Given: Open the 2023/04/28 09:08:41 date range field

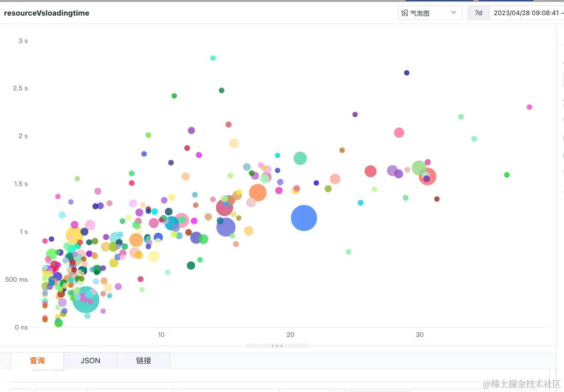Looking at the screenshot, I should tap(527, 13).
